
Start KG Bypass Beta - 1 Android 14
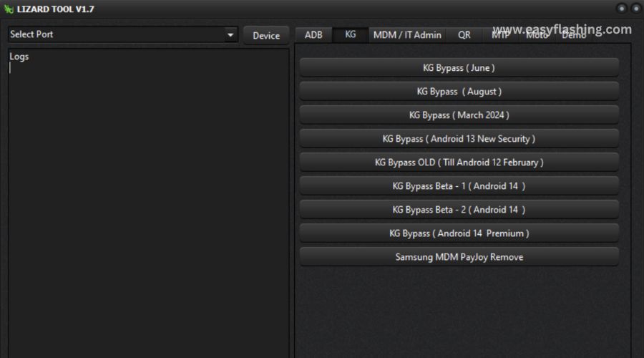[x=459, y=185]
